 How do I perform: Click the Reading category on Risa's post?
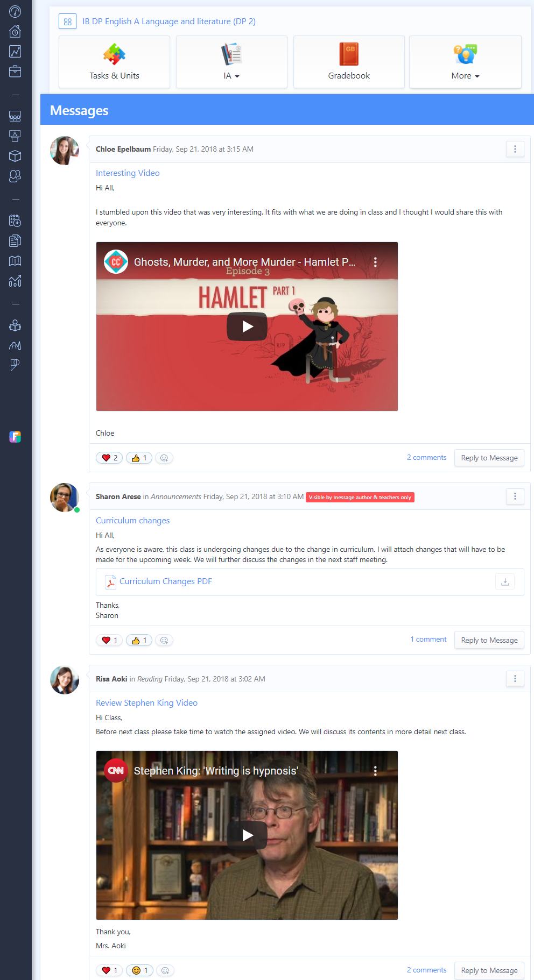pyautogui.click(x=150, y=679)
